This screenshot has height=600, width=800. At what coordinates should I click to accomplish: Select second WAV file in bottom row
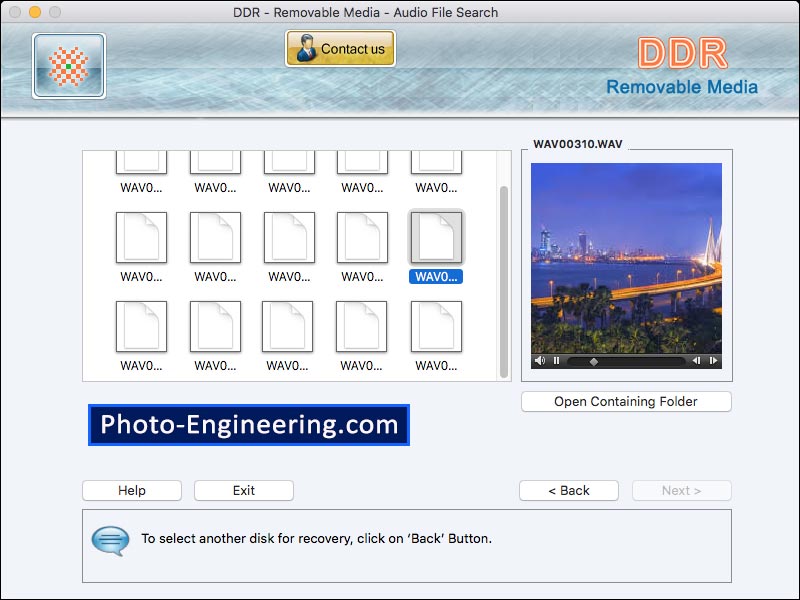215,327
